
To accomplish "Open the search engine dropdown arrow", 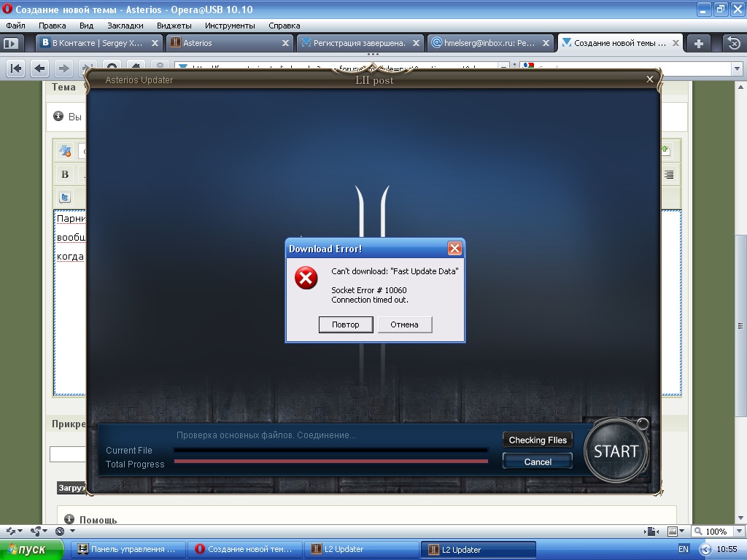I will pos(737,69).
